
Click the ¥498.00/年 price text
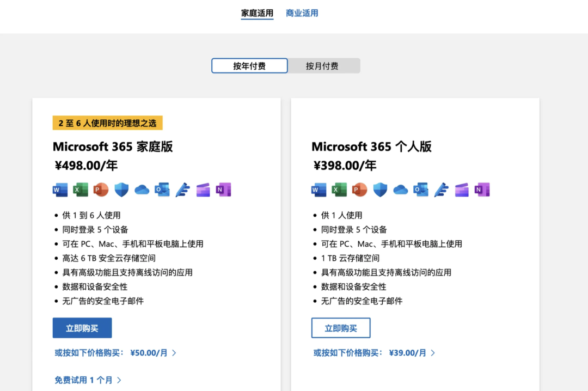coord(86,166)
